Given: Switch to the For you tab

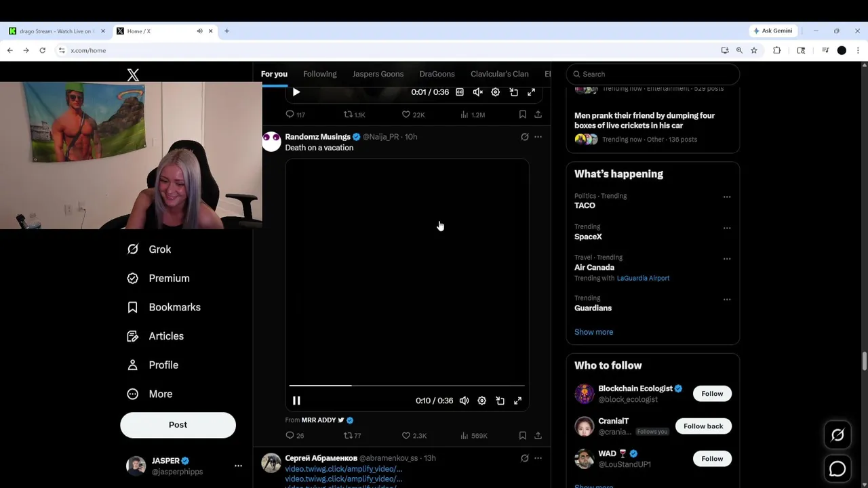Looking at the screenshot, I should coord(274,74).
